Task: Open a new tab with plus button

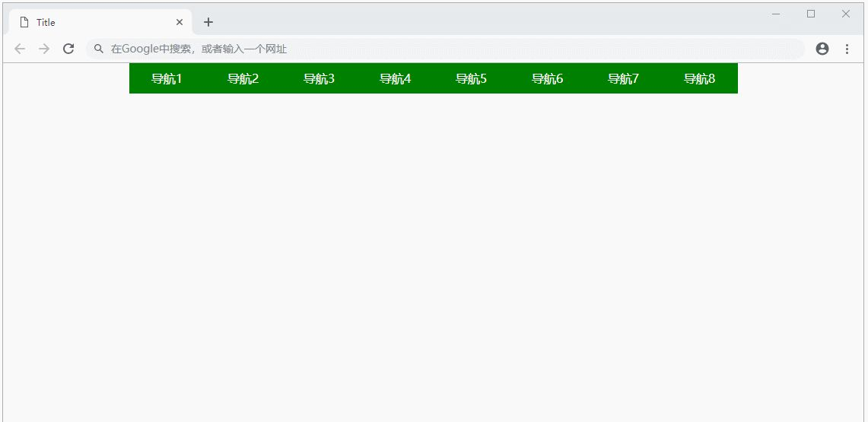Action: coord(208,22)
